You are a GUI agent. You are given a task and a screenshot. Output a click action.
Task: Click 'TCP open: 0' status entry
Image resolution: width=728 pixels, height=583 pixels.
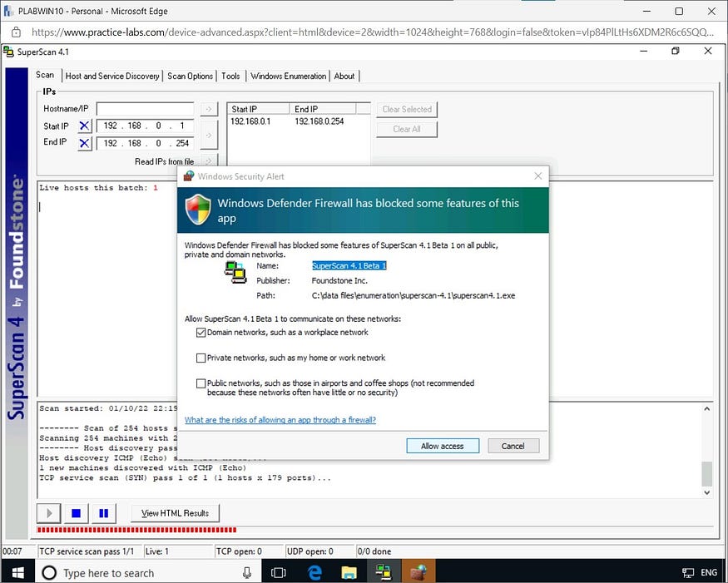(249, 551)
